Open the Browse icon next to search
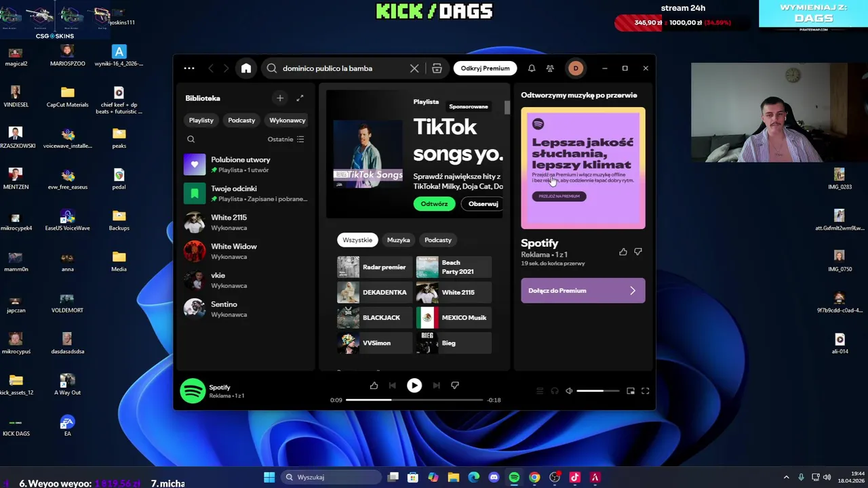868x488 pixels. [x=437, y=68]
